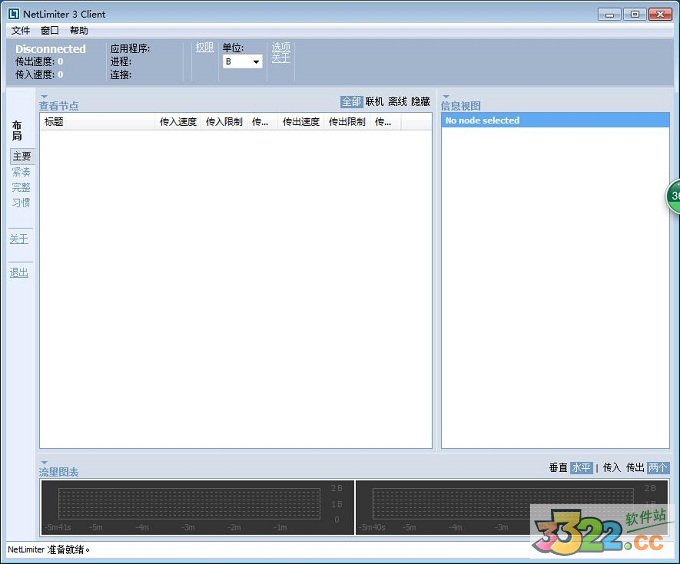The width and height of the screenshot is (680, 564).
Task: Select the 主要 layout in the sidebar
Action: pyautogui.click(x=22, y=156)
